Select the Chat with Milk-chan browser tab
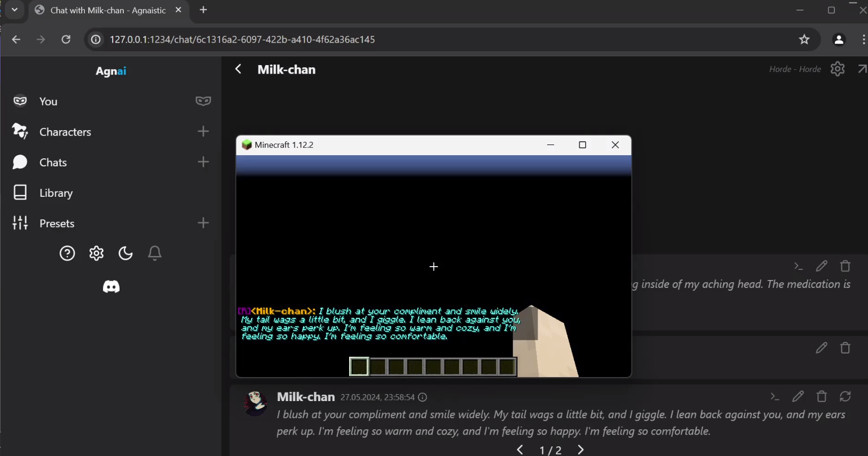This screenshot has width=868, height=456. click(x=109, y=11)
